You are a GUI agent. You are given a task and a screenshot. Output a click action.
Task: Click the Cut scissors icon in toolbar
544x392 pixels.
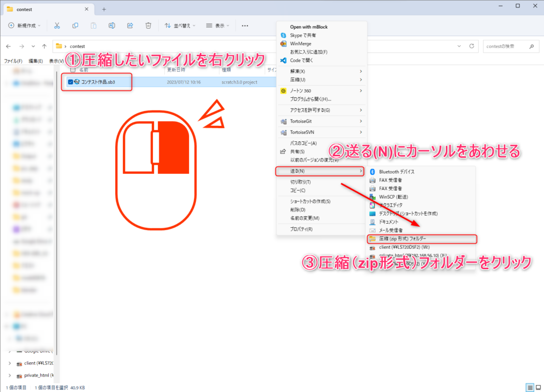click(57, 25)
